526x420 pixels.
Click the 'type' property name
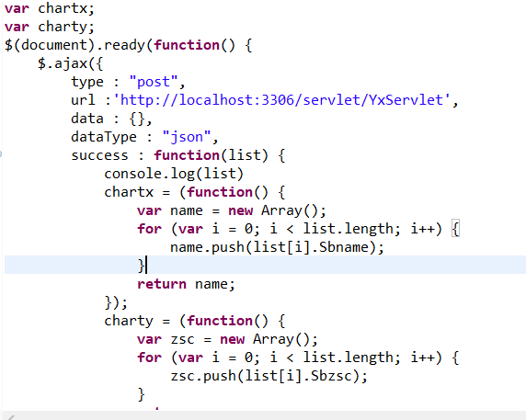pos(87,82)
